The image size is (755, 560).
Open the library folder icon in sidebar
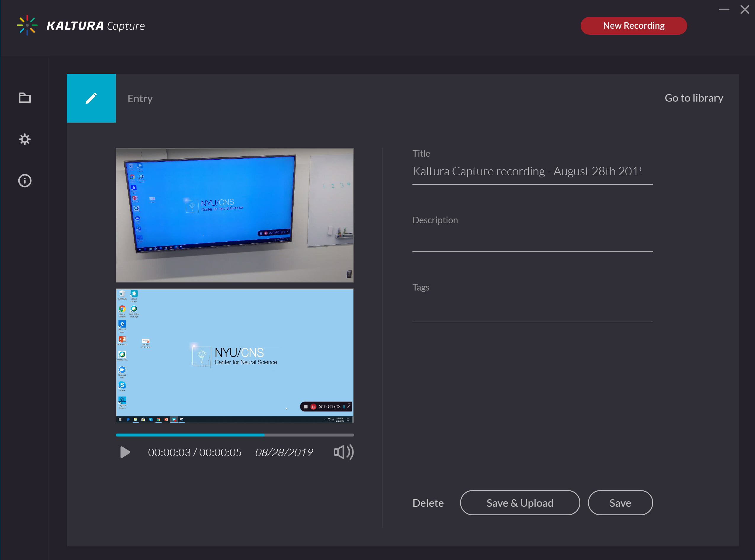pos(24,98)
